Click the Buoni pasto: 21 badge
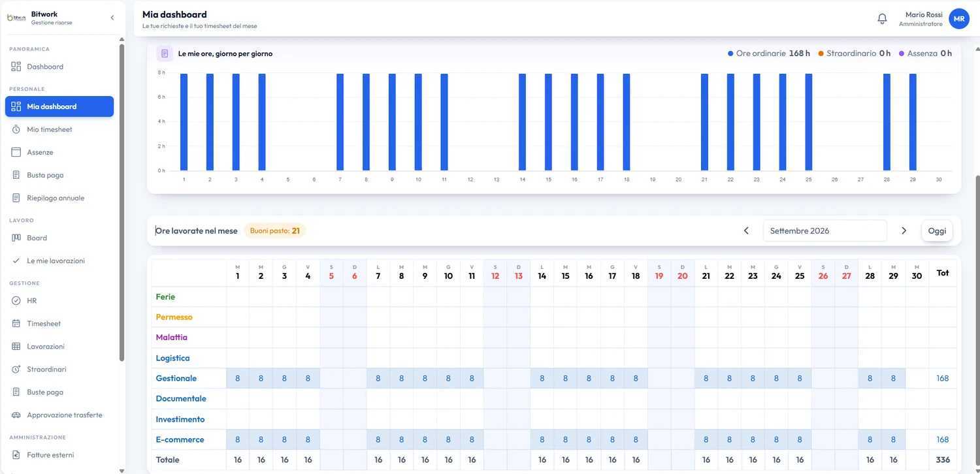This screenshot has width=980, height=474. click(x=275, y=230)
